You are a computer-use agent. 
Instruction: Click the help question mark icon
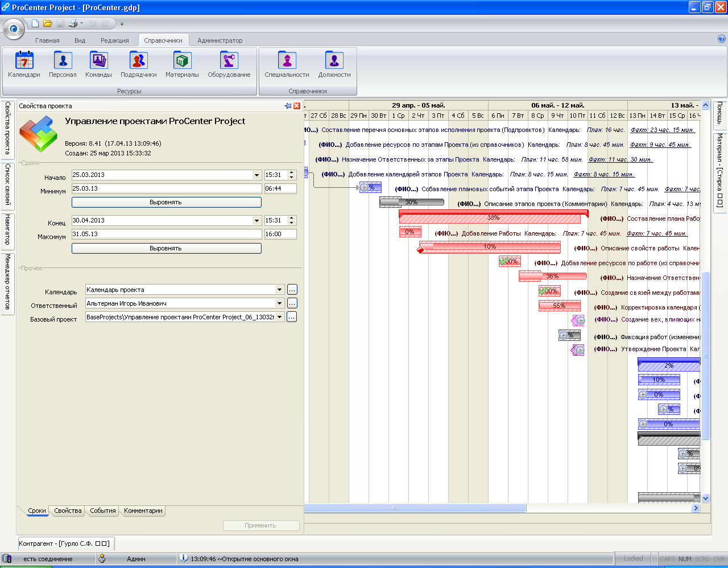[x=722, y=39]
